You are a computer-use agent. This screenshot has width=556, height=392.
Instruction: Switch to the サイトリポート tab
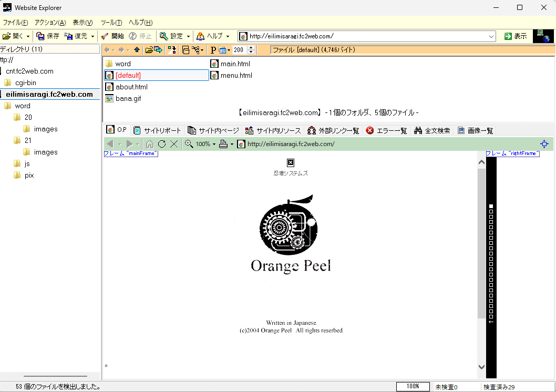point(157,130)
